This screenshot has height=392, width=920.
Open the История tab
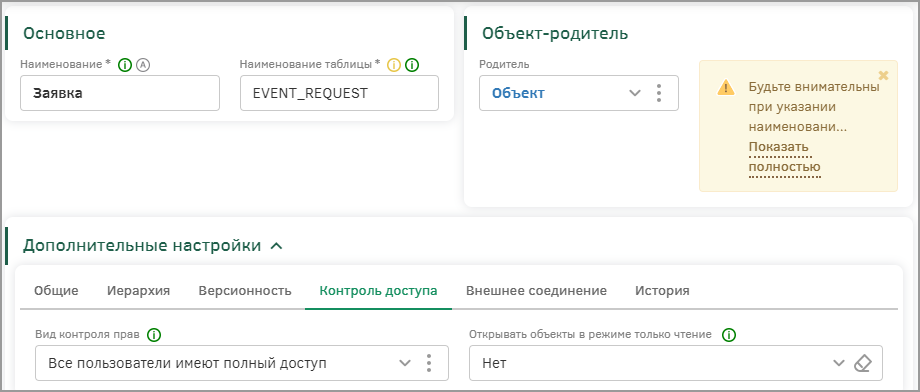coord(662,290)
